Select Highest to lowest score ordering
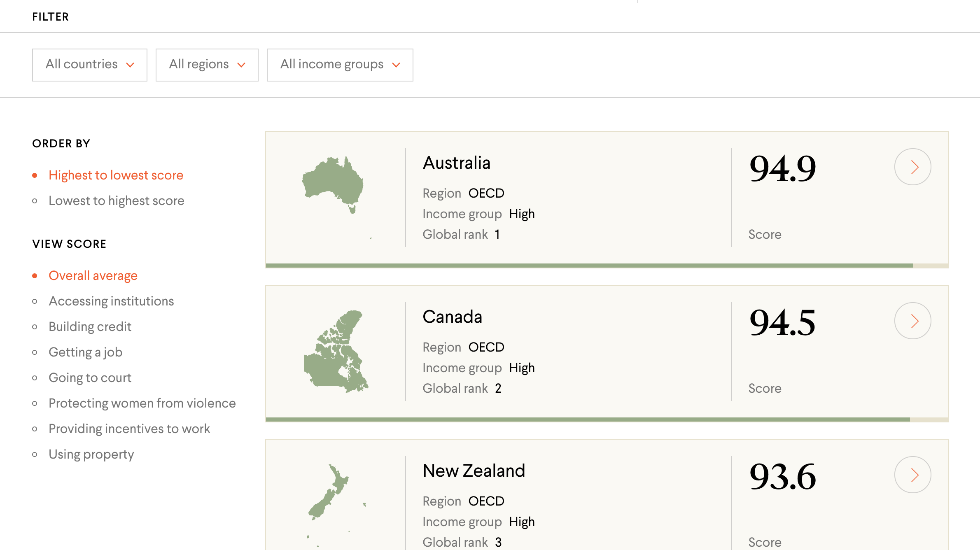 116,175
